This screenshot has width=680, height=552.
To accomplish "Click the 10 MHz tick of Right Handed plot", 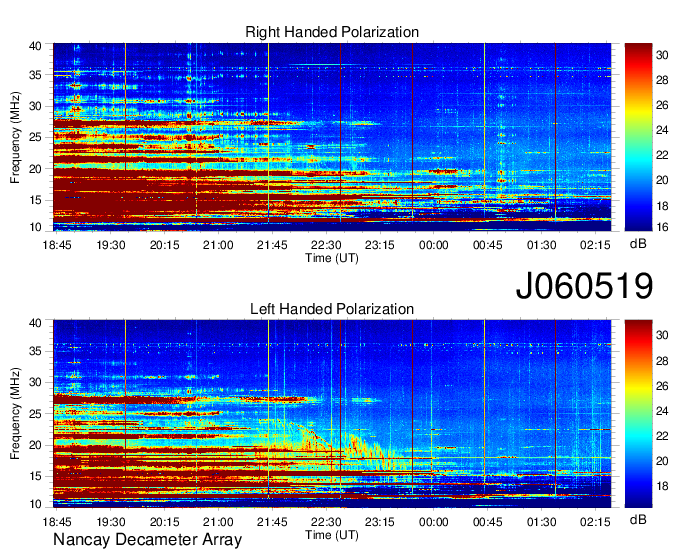I will (x=35, y=227).
